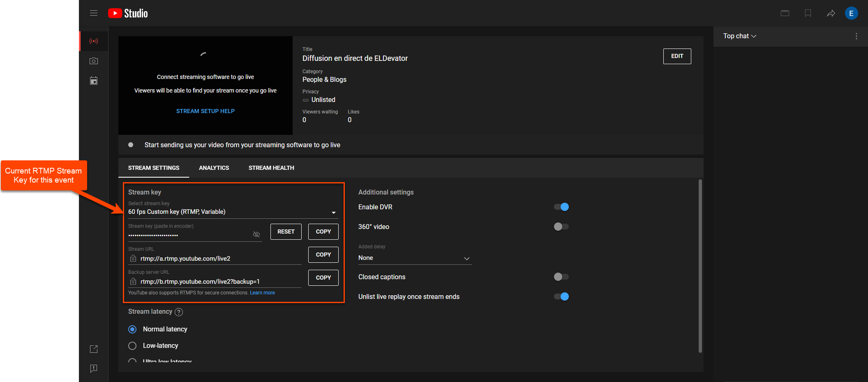Select the Low-latency radio button

(132, 346)
